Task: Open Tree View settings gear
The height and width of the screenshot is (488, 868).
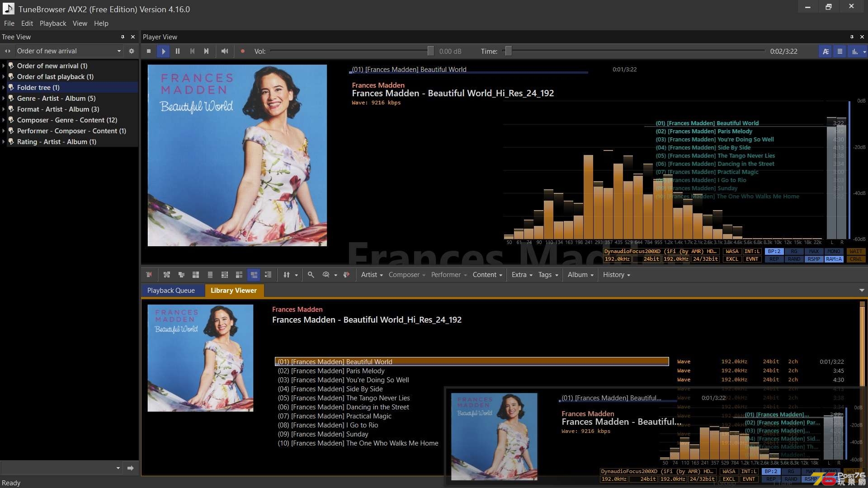Action: 132,51
